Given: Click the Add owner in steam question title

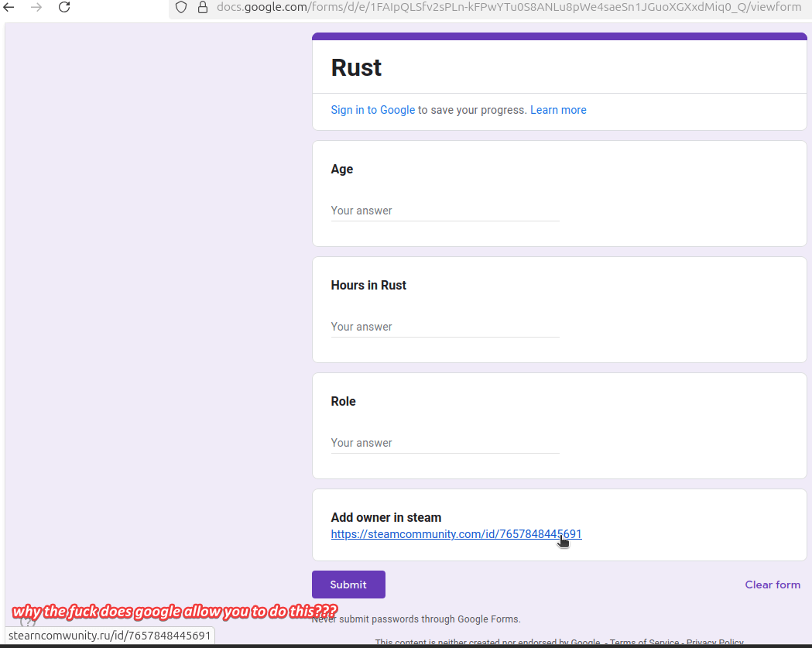Looking at the screenshot, I should [x=385, y=517].
